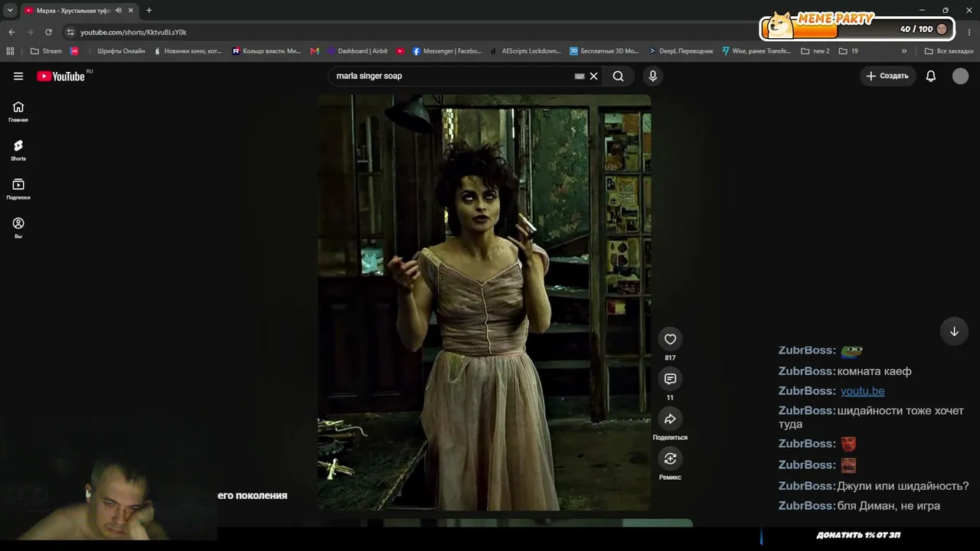Click the browser forward arrow
The image size is (980, 551).
point(30,32)
